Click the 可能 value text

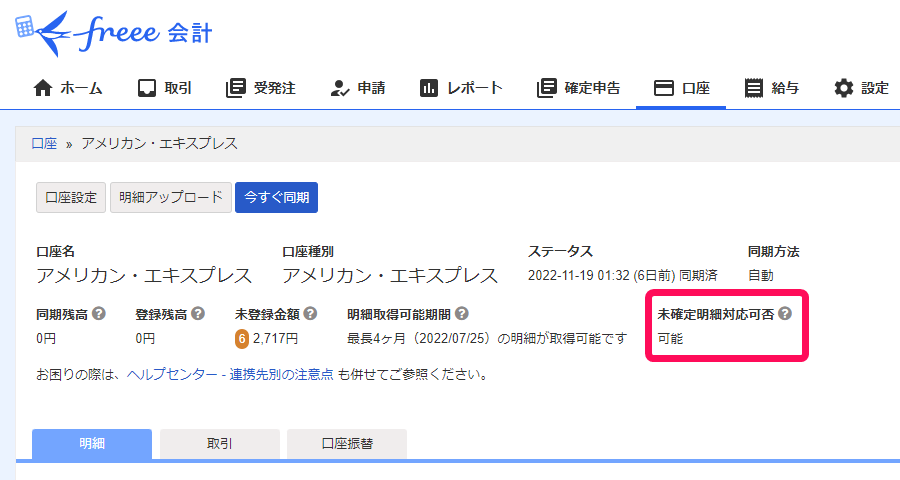coord(670,339)
